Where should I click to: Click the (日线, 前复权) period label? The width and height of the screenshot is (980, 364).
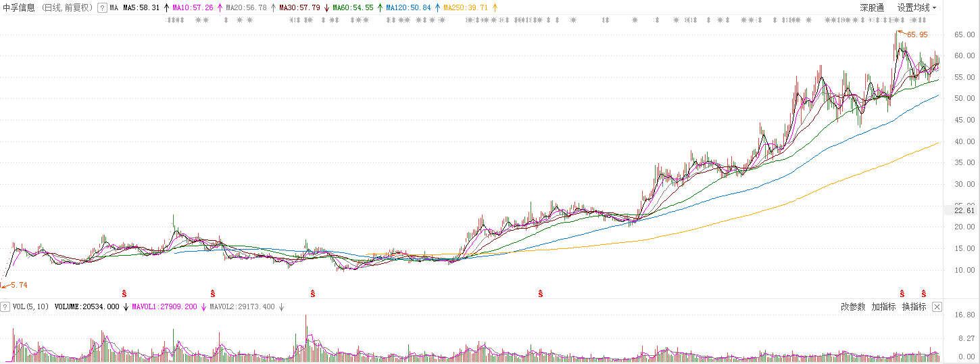pos(67,8)
